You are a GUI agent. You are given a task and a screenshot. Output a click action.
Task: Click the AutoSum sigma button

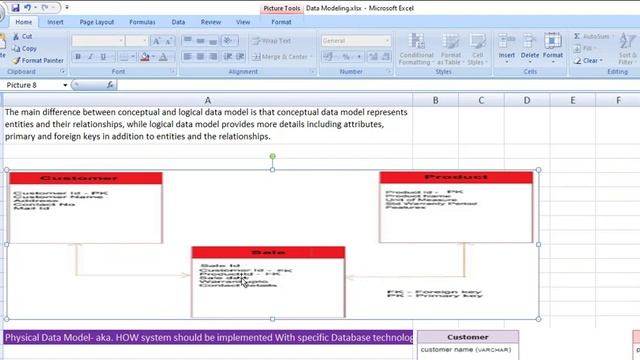[592, 36]
